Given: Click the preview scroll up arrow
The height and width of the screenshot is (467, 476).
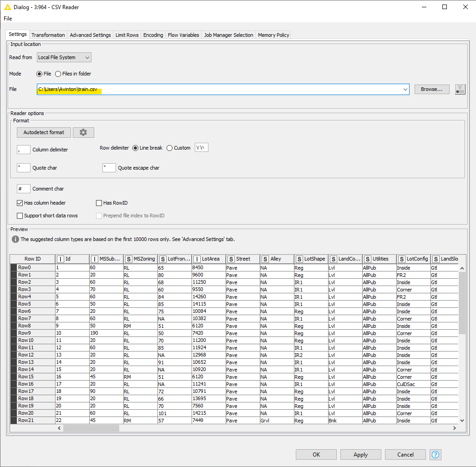Looking at the screenshot, I should coord(462,268).
